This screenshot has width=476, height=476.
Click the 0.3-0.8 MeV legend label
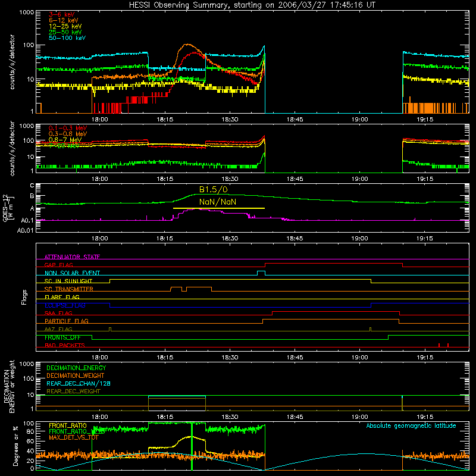[68, 134]
